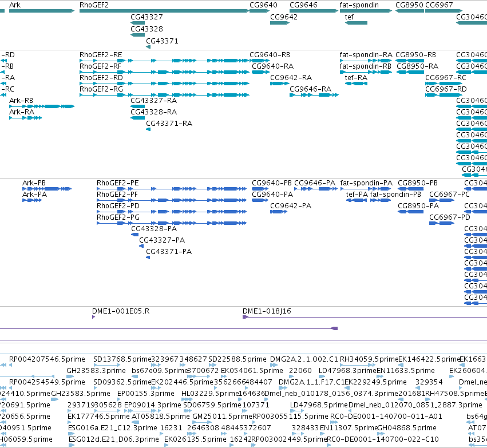
Task: Click transcript RhoGEF2-RF
Action: [164, 72]
